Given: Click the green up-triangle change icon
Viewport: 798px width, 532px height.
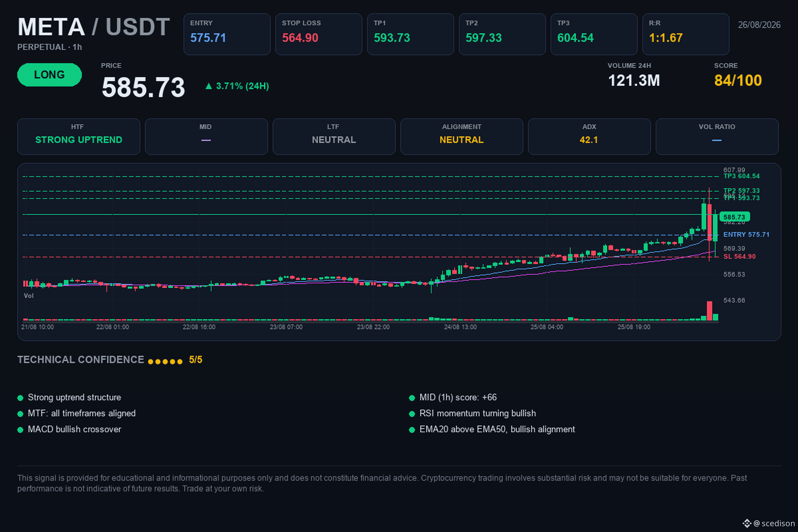Looking at the screenshot, I should point(209,86).
